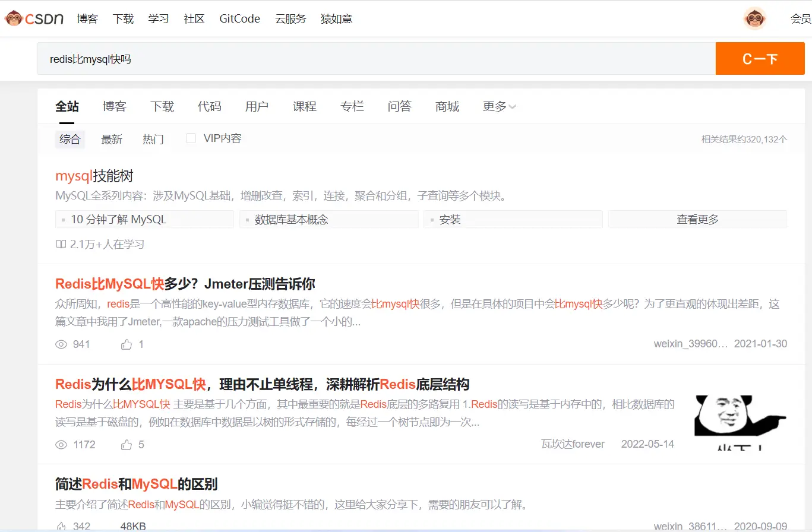Open 云服务 in the top navigation
Viewport: 812px width, 532px height.
point(290,18)
